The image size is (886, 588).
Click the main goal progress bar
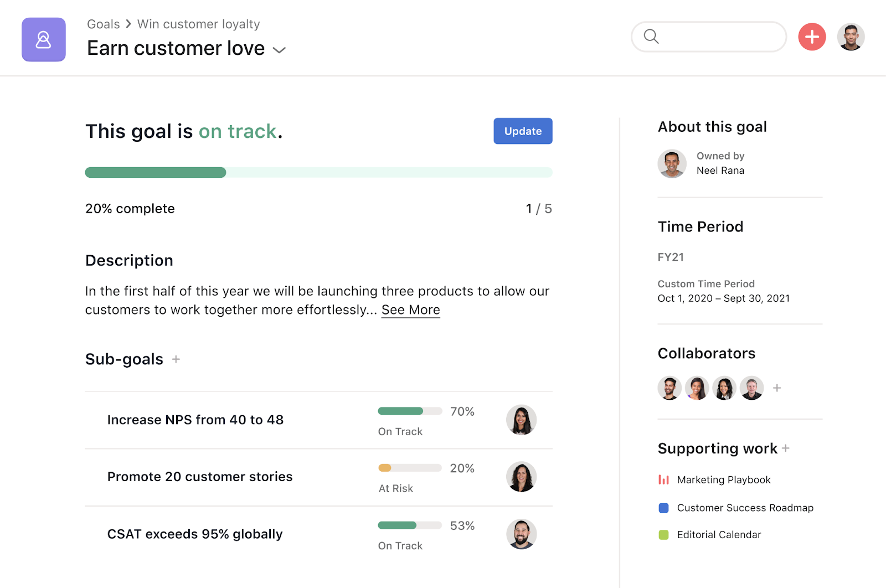coord(319,172)
